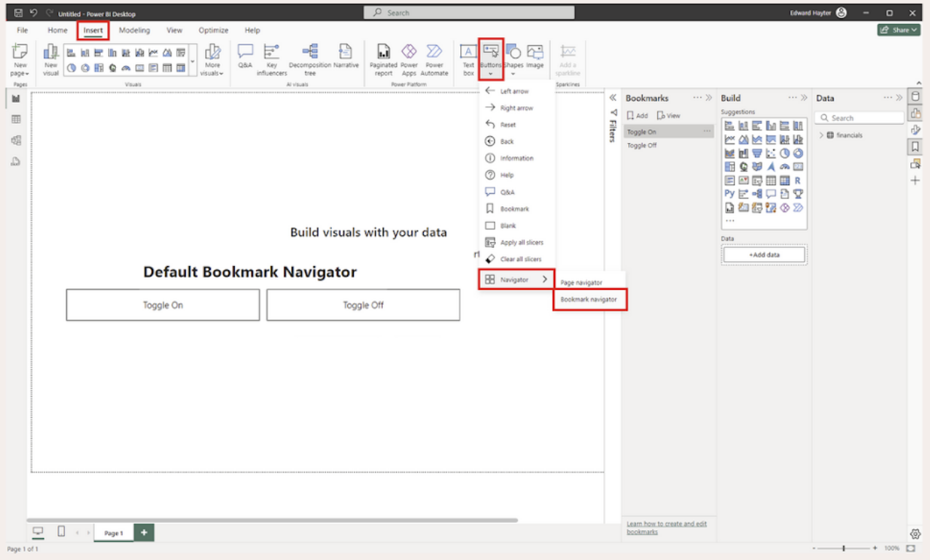This screenshot has width=930, height=560.
Task: Switch to Report view in the left sidebar
Action: tap(16, 98)
